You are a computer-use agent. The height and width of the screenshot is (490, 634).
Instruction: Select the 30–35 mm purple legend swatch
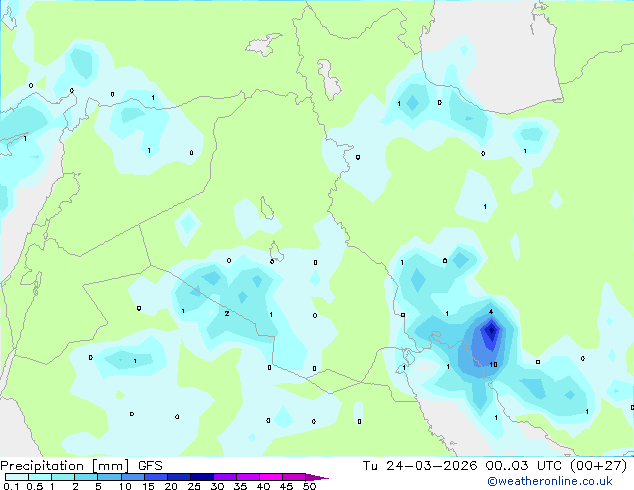(224, 477)
